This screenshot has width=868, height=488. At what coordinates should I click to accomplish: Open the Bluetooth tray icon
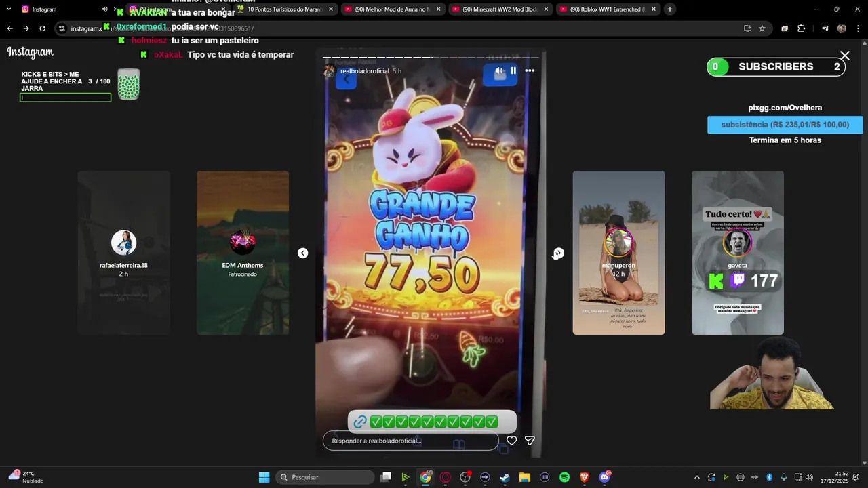tap(769, 477)
